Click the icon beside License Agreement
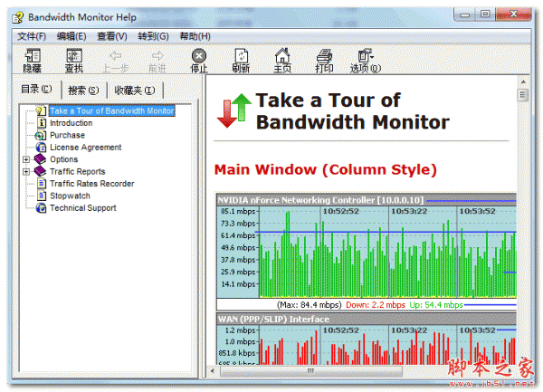Screen dimensions: 543x392 click(x=41, y=148)
